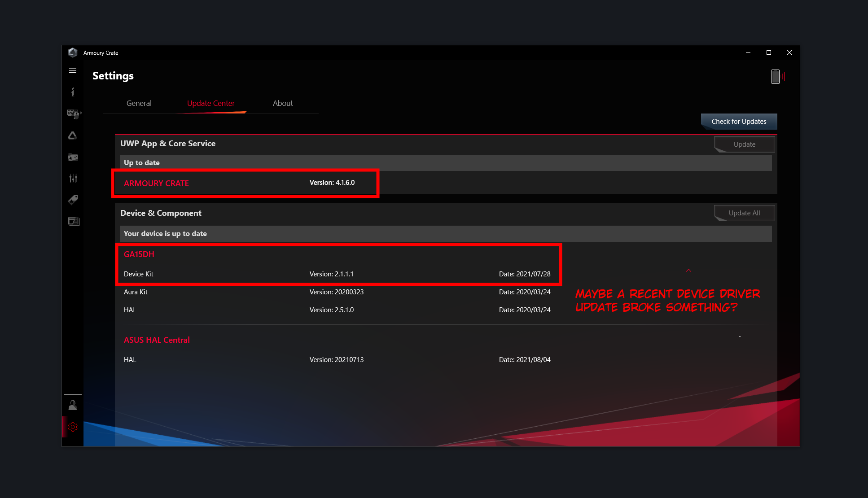868x498 pixels.
Task: Expand the ASUS HAL Central entry
Action: pos(739,336)
